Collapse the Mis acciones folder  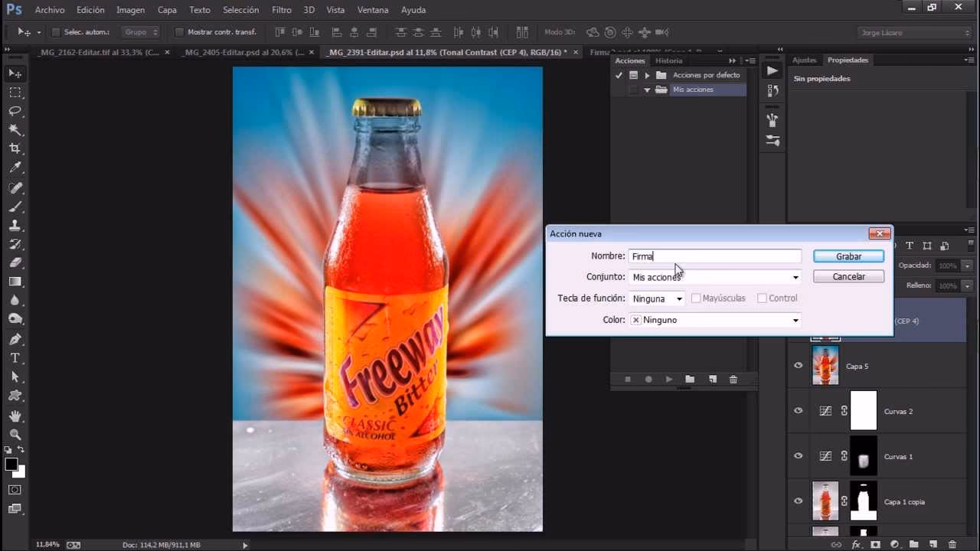click(648, 90)
